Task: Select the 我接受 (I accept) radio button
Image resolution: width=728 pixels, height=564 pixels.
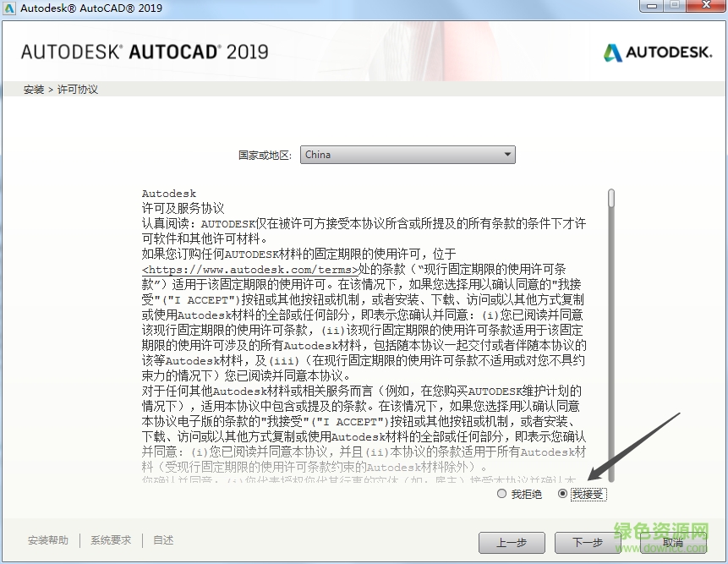Action: 561,494
